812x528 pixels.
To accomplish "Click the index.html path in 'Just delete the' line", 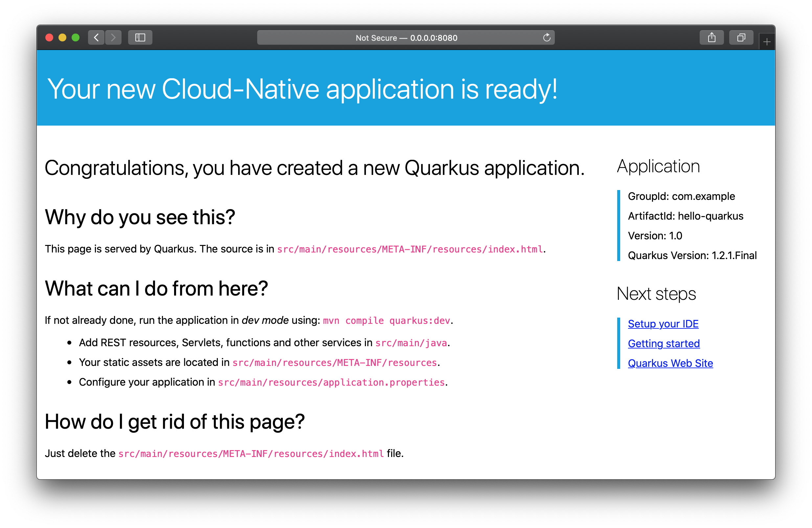I will coord(251,454).
